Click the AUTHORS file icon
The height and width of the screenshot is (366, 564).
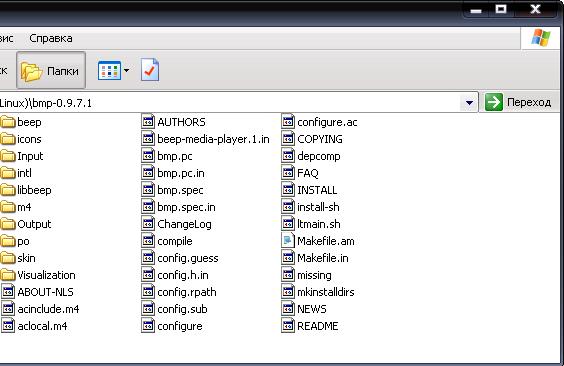coord(147,122)
